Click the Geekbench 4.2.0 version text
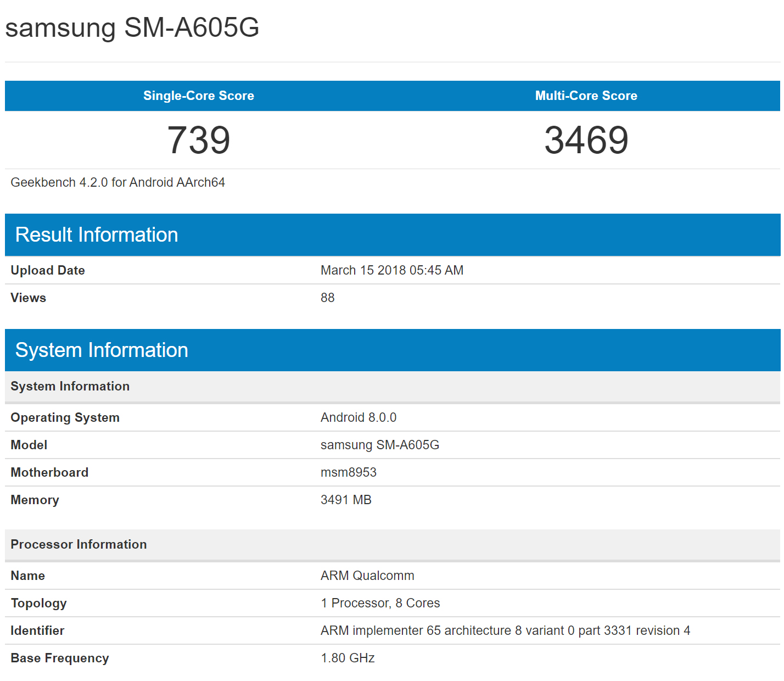This screenshot has width=784, height=681. (x=117, y=182)
